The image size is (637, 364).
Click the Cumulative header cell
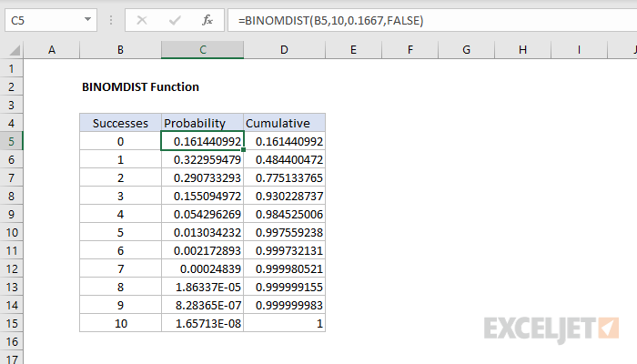284,123
